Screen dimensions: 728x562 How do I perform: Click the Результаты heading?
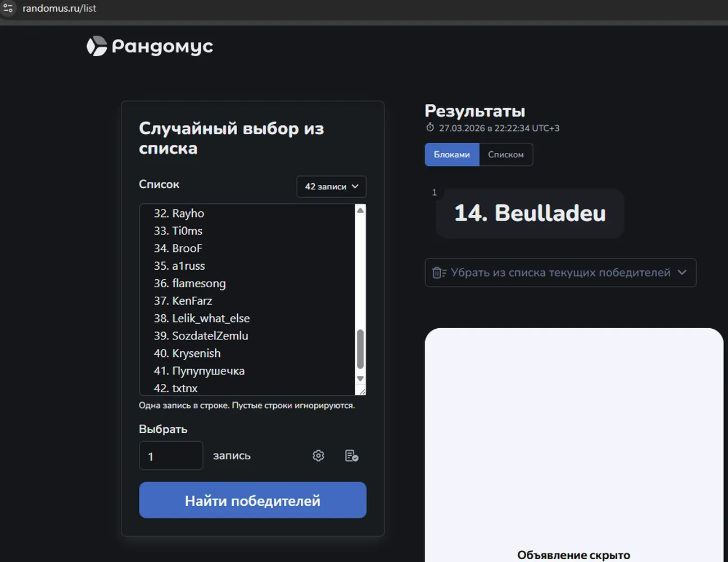tap(475, 111)
